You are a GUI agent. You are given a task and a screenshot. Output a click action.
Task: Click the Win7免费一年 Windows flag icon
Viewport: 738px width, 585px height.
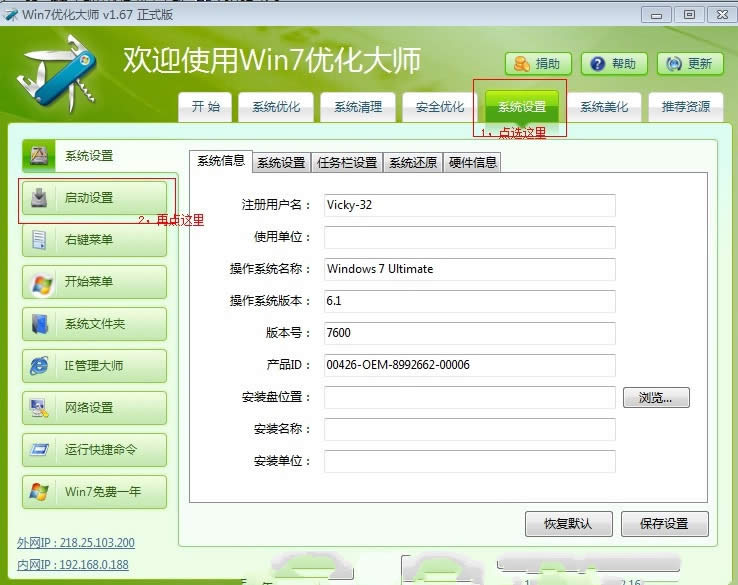click(39, 491)
